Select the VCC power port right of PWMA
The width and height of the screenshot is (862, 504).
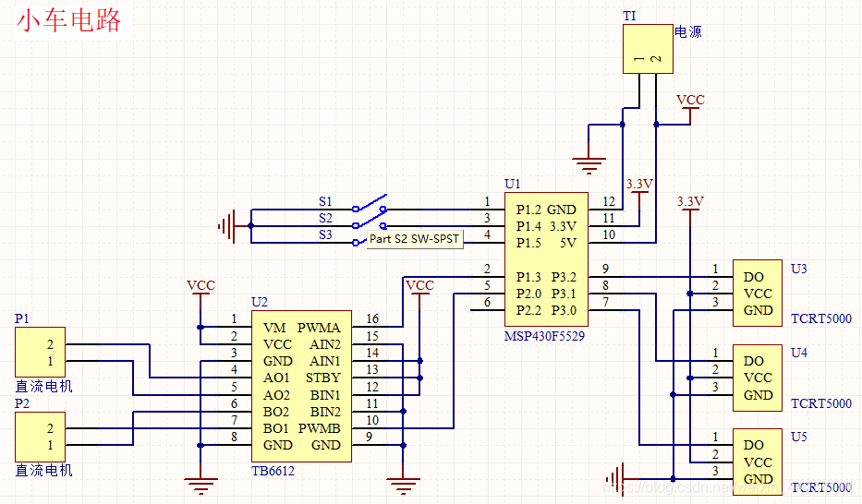(x=419, y=294)
